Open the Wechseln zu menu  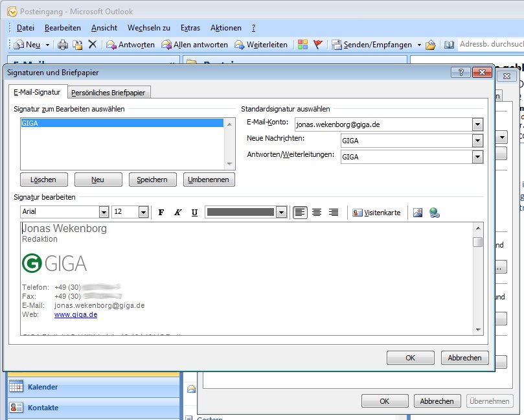[149, 28]
